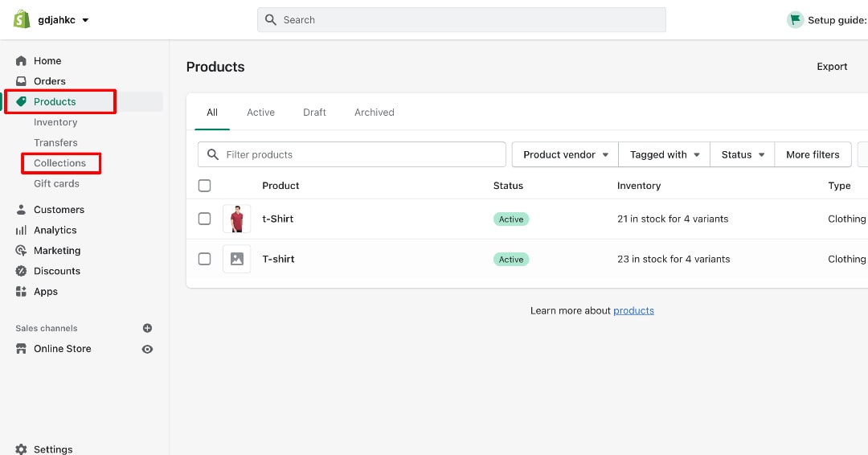Open Apps in the sidebar
The image size is (868, 455).
pos(46,292)
